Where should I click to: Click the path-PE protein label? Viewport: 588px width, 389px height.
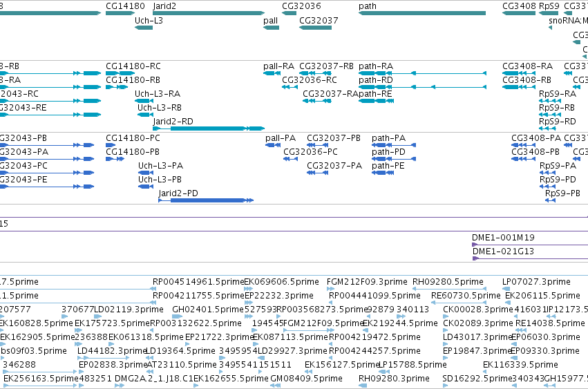388,165
